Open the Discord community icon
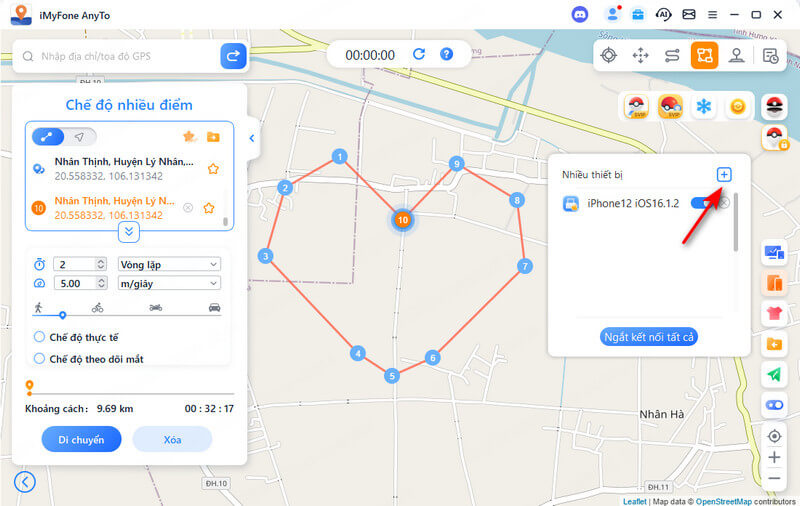This screenshot has height=506, width=800. coord(580,15)
